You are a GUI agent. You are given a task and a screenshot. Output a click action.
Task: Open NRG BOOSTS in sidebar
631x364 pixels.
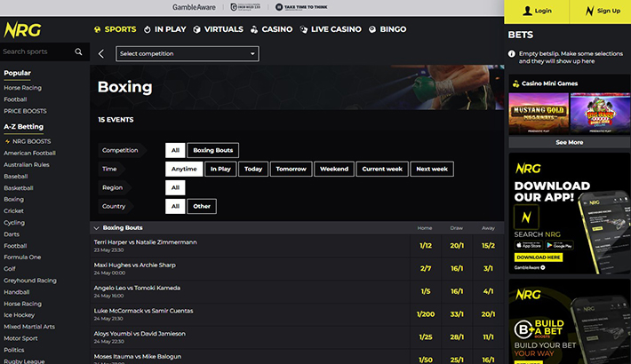tap(31, 141)
